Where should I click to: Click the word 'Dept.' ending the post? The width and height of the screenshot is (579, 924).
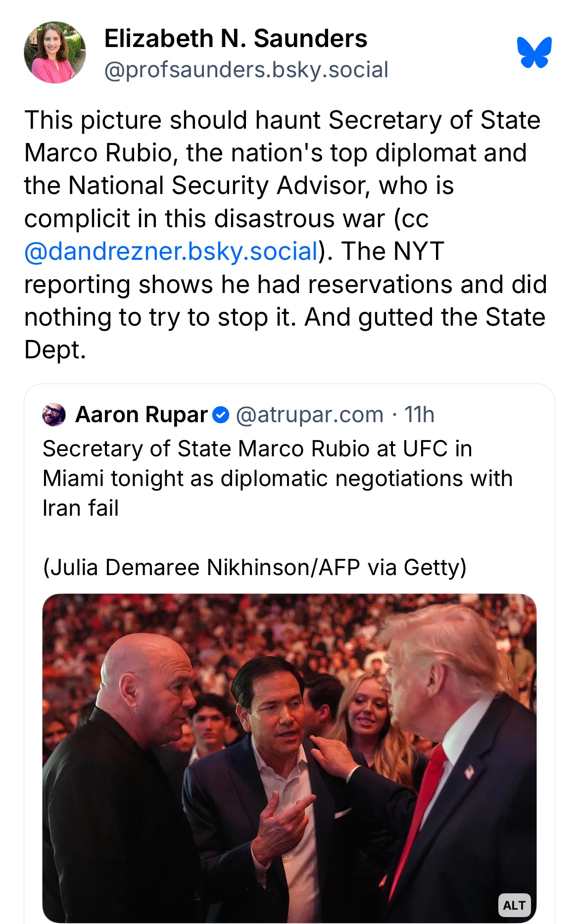(x=55, y=350)
